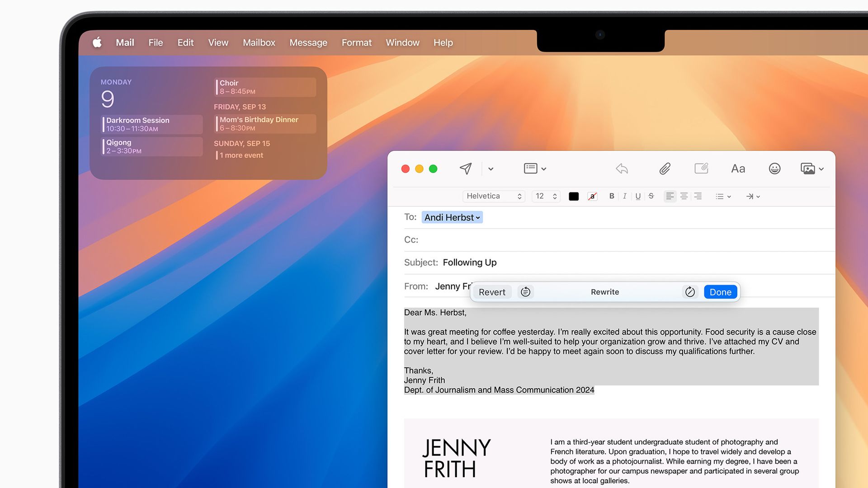Image resolution: width=868 pixels, height=488 pixels.
Task: Click the Attach file paperclip icon
Action: coord(665,169)
